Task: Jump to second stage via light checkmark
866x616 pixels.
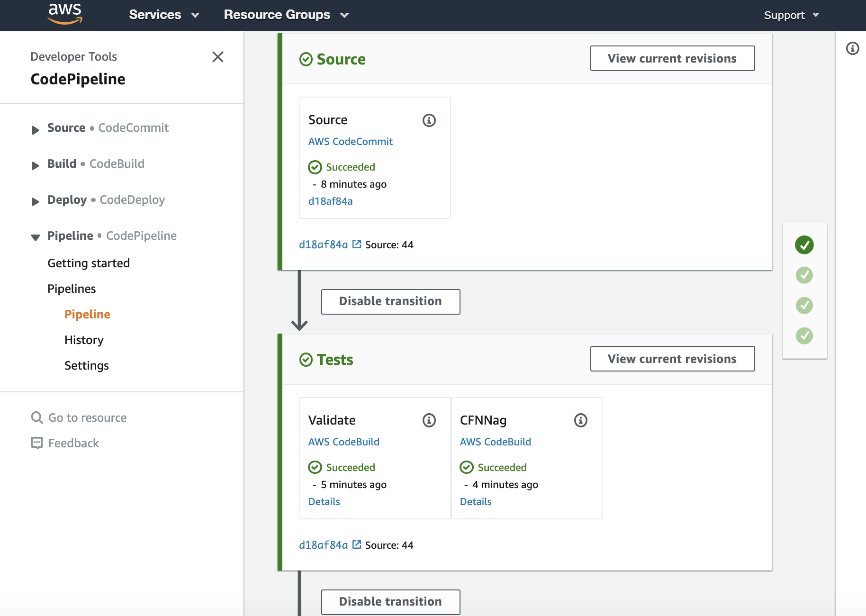Action: coord(804,275)
